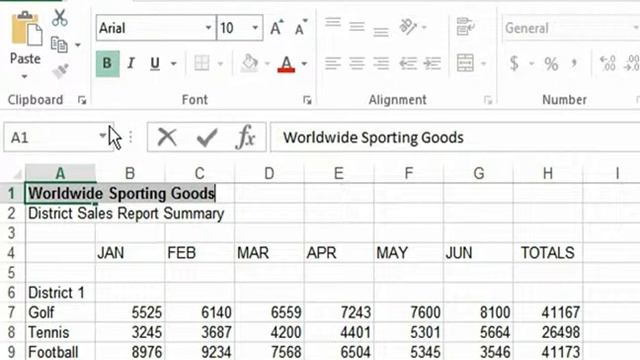Cancel formula bar entry with X

[167, 137]
